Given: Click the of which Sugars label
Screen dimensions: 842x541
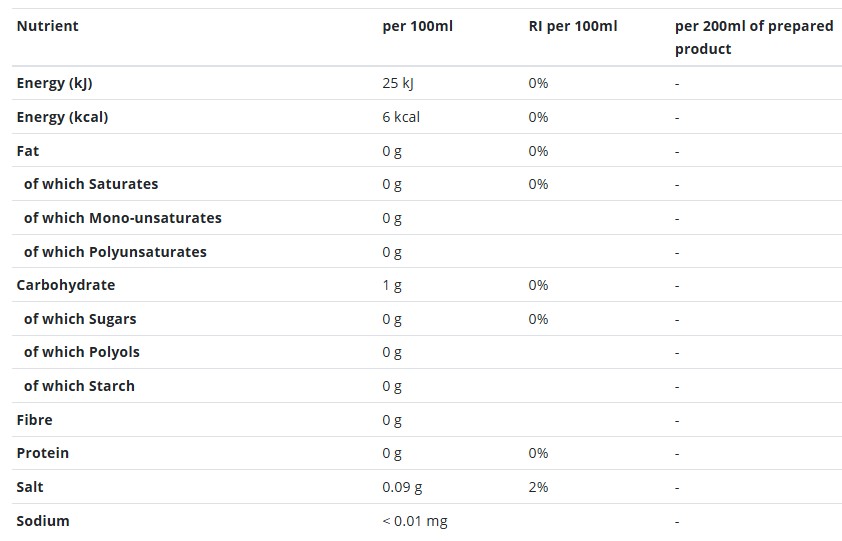Looking at the screenshot, I should point(80,319).
